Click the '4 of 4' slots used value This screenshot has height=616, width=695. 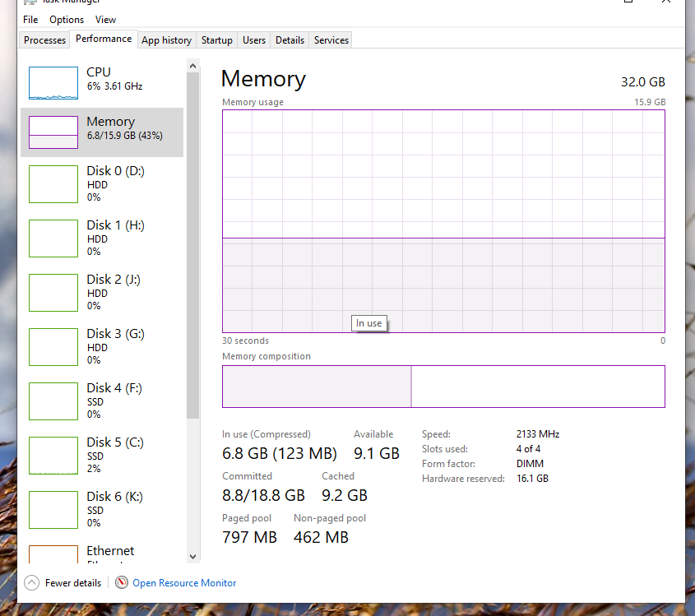(x=528, y=449)
